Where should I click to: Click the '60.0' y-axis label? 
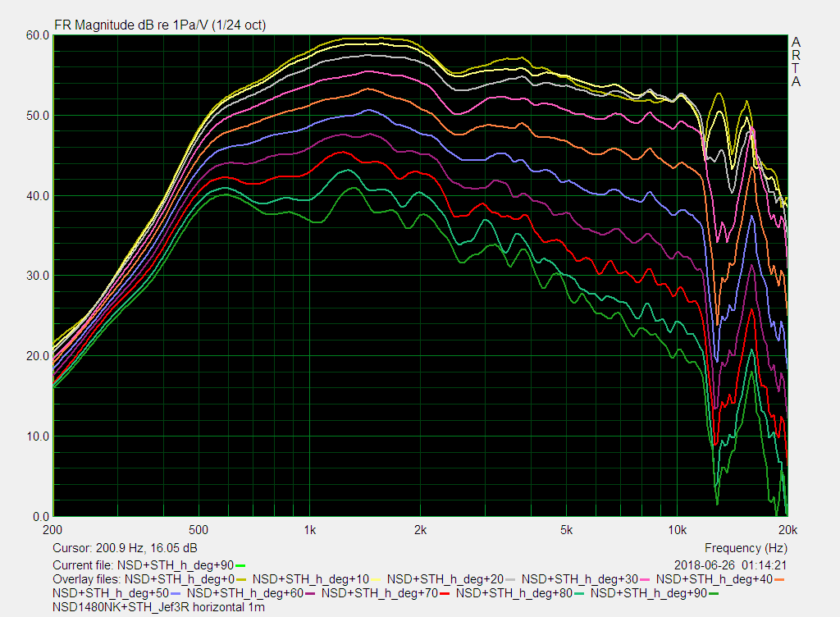pyautogui.click(x=38, y=35)
